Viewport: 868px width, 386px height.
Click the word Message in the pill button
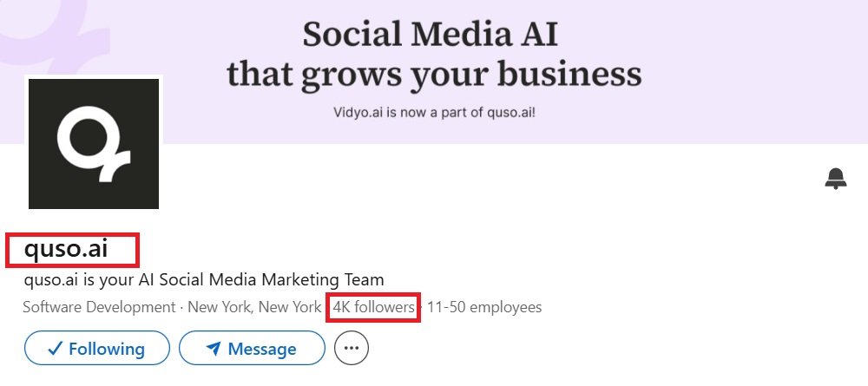coord(262,349)
